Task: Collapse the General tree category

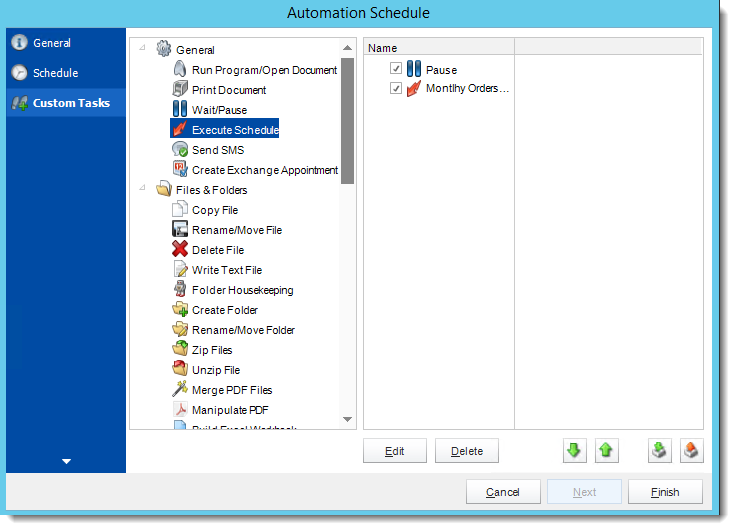Action: pyautogui.click(x=142, y=47)
